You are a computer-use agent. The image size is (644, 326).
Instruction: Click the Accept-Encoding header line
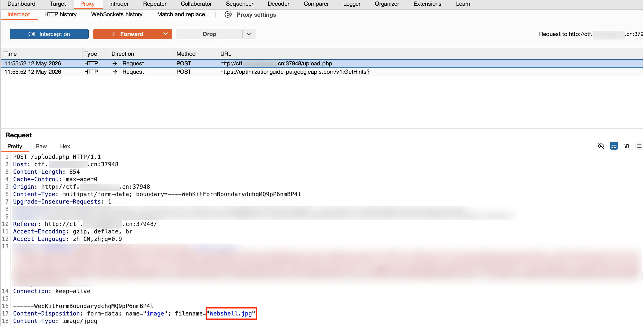(x=73, y=231)
